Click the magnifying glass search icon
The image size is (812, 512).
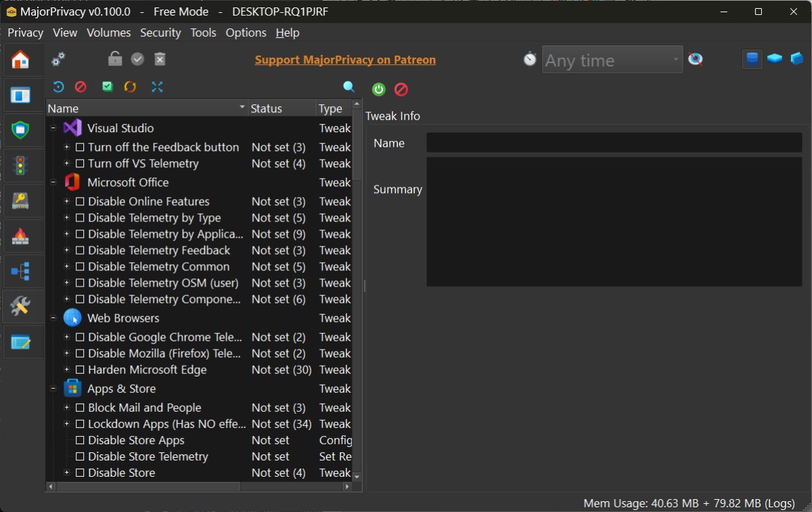[x=349, y=87]
